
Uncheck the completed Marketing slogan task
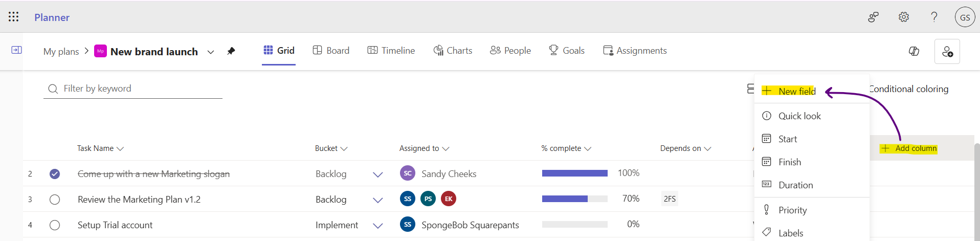coord(55,174)
